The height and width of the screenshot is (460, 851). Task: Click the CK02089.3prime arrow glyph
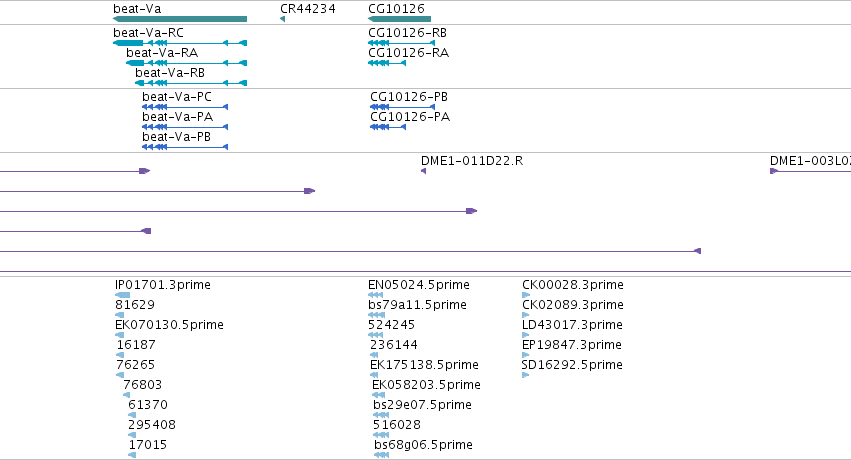[525, 315]
